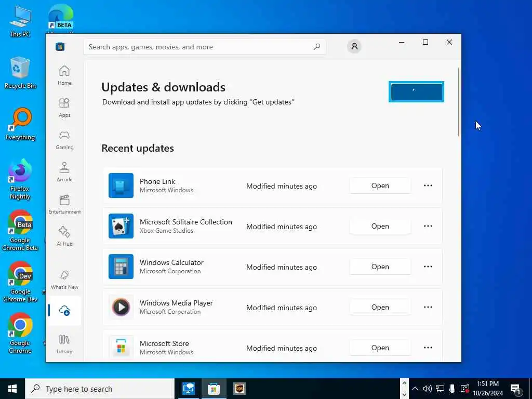Open more options for Windows Media Player
The width and height of the screenshot is (532, 399).
[428, 307]
